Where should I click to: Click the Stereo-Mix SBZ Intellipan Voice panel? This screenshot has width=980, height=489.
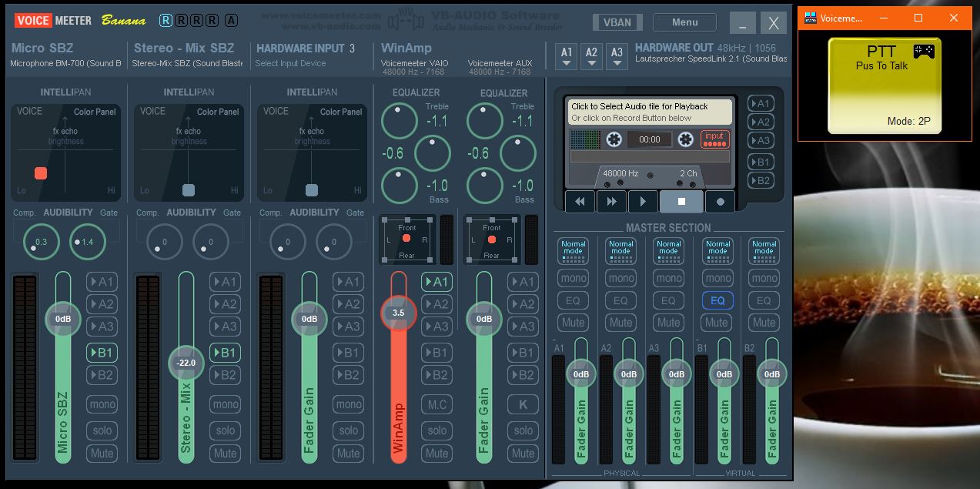tap(189, 152)
